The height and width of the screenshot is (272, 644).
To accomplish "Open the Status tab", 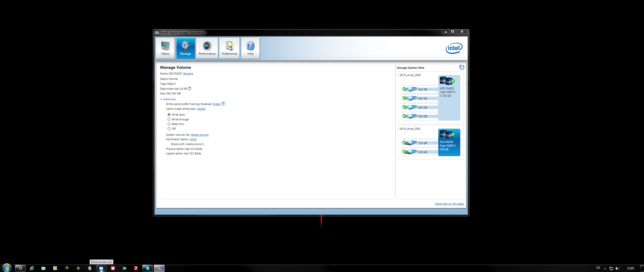I will click(x=165, y=48).
